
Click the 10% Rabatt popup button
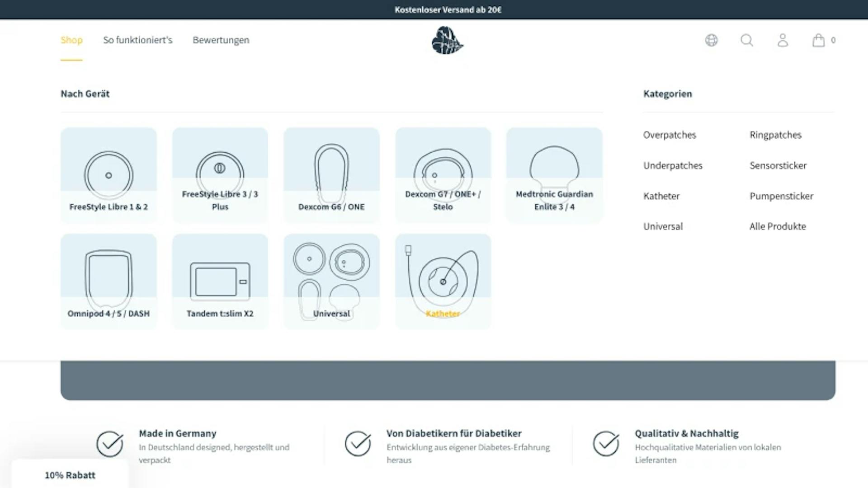[70, 475]
